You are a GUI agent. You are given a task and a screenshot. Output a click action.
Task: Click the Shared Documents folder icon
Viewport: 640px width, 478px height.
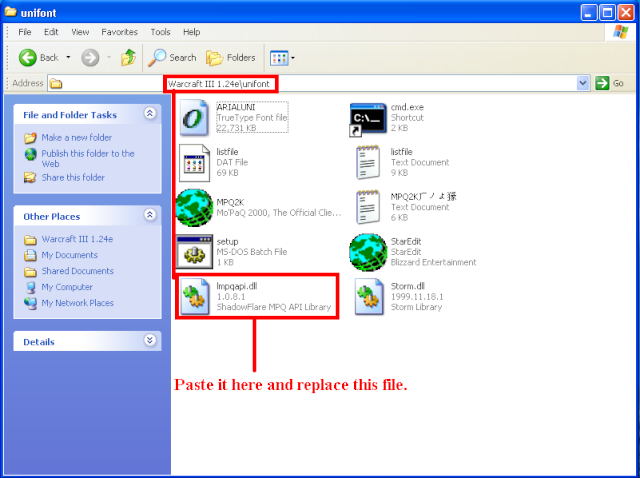(30, 271)
